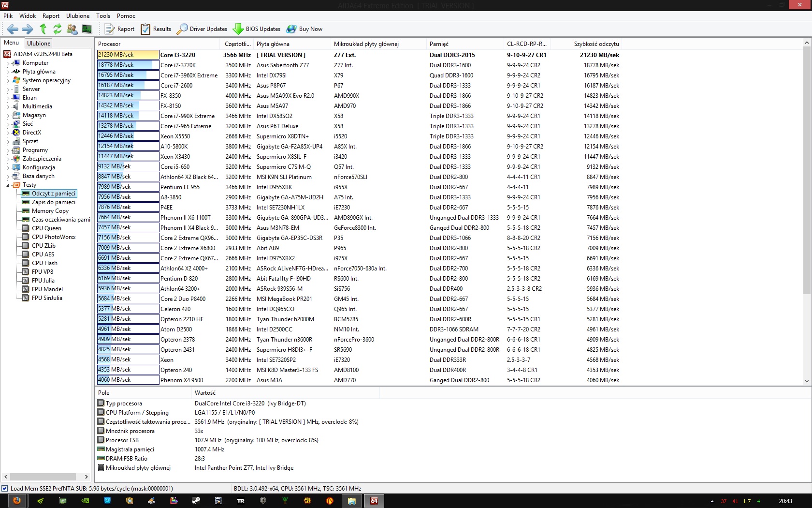Click the blue Forward arrow in toolbar

click(28, 29)
